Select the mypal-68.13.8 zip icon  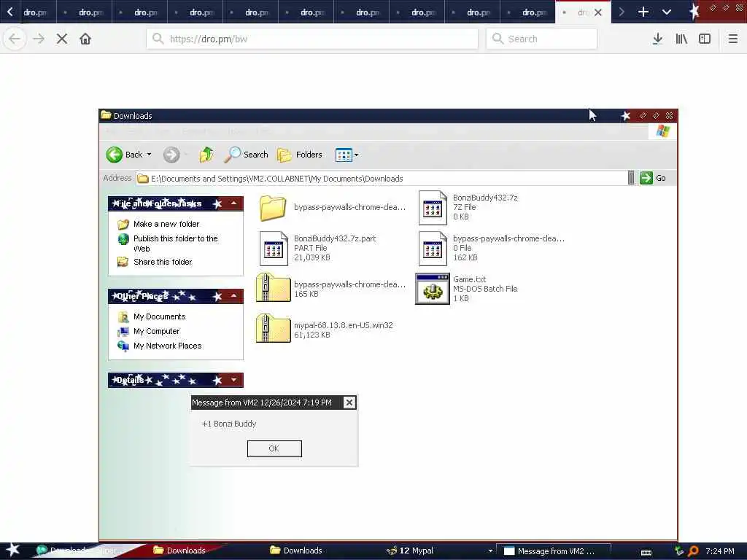click(x=273, y=329)
